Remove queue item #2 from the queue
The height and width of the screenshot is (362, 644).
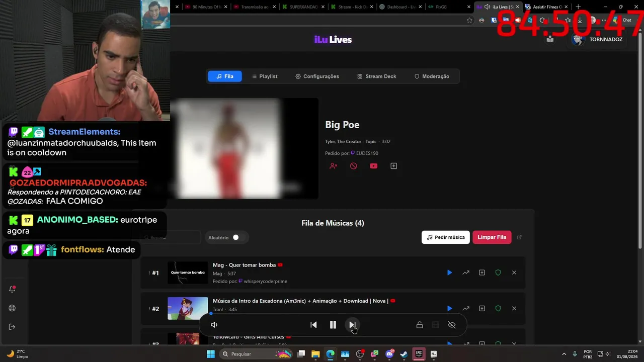(x=514, y=308)
